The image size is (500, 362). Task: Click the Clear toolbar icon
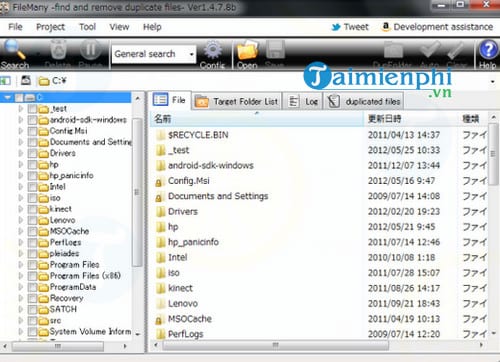455,50
